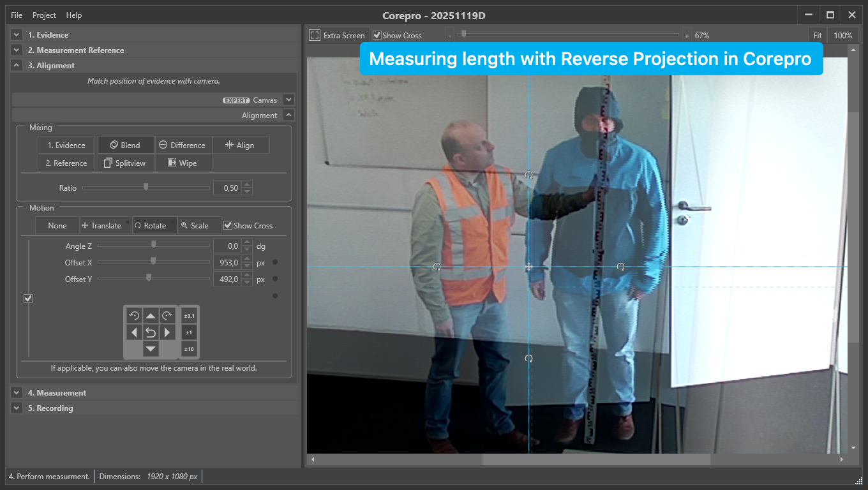Screen dimensions: 868x490
Task: Open the Project menu
Action: click(x=43, y=15)
